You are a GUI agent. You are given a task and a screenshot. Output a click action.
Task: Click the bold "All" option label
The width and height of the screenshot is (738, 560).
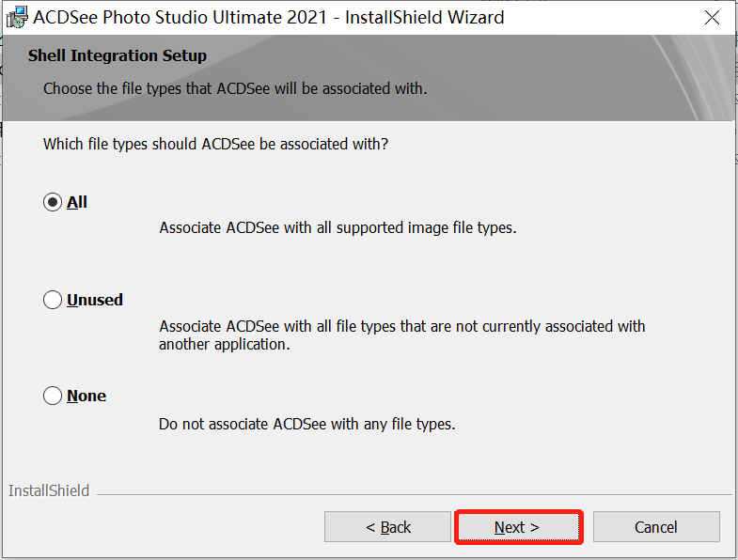click(77, 202)
